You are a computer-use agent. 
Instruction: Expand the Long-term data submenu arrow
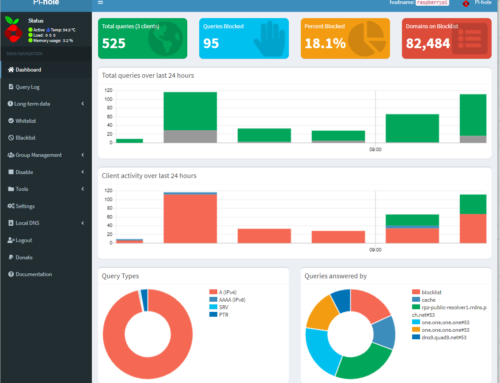pyautogui.click(x=83, y=104)
